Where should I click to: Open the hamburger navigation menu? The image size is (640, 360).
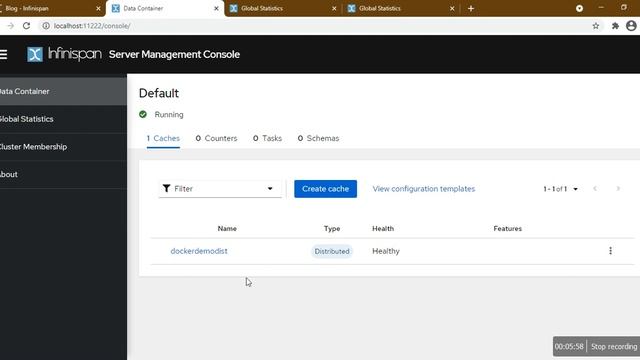pyautogui.click(x=3, y=54)
